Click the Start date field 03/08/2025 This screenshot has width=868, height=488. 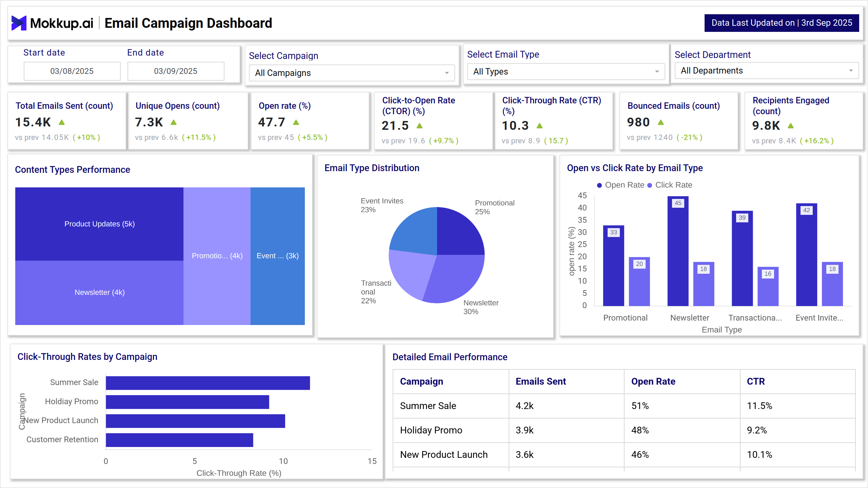point(72,71)
